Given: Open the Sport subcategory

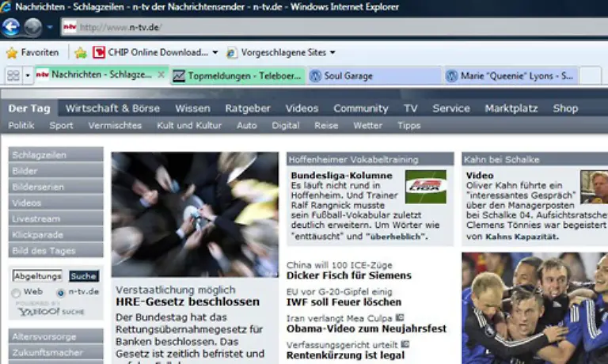Looking at the screenshot, I should point(61,125).
